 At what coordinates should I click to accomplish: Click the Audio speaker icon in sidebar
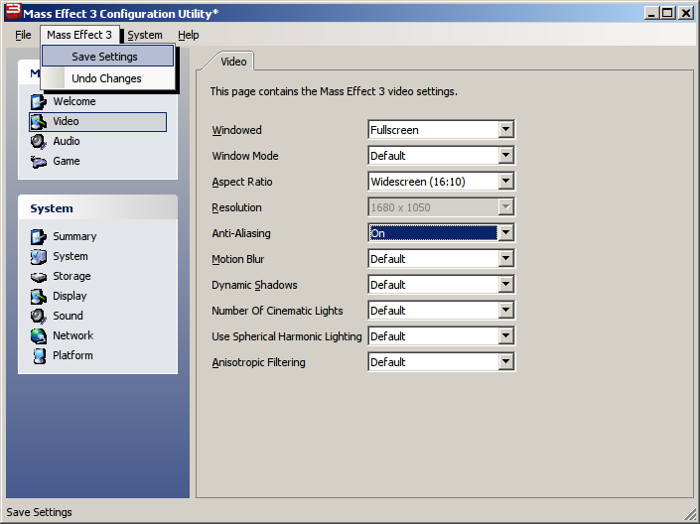coord(38,141)
